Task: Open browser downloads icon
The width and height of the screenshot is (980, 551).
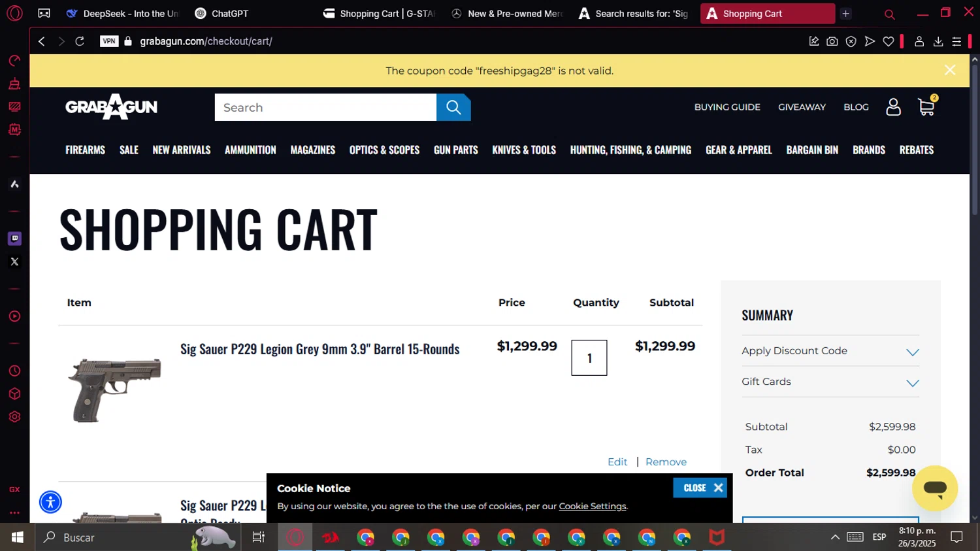Action: 938,41
